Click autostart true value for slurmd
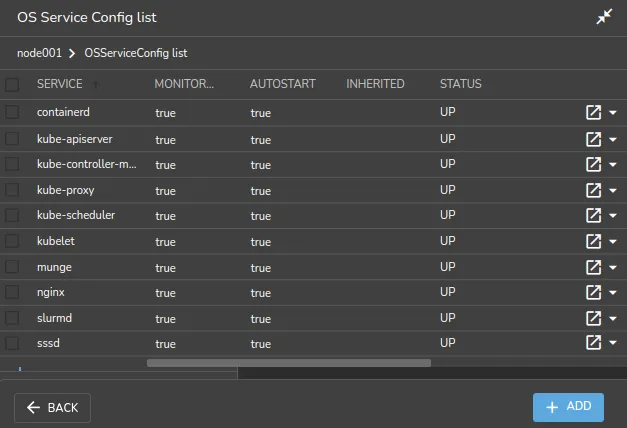The image size is (627, 428). 261,319
